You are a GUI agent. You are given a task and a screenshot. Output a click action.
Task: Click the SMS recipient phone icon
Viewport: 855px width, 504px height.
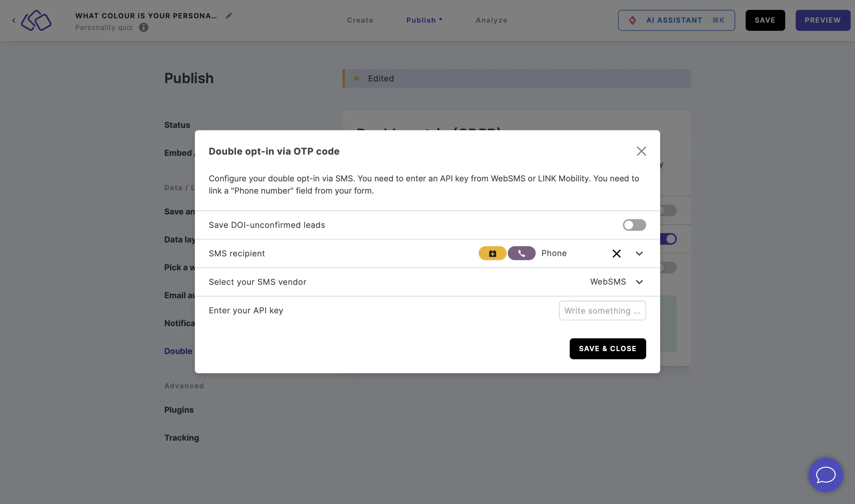pyautogui.click(x=521, y=253)
